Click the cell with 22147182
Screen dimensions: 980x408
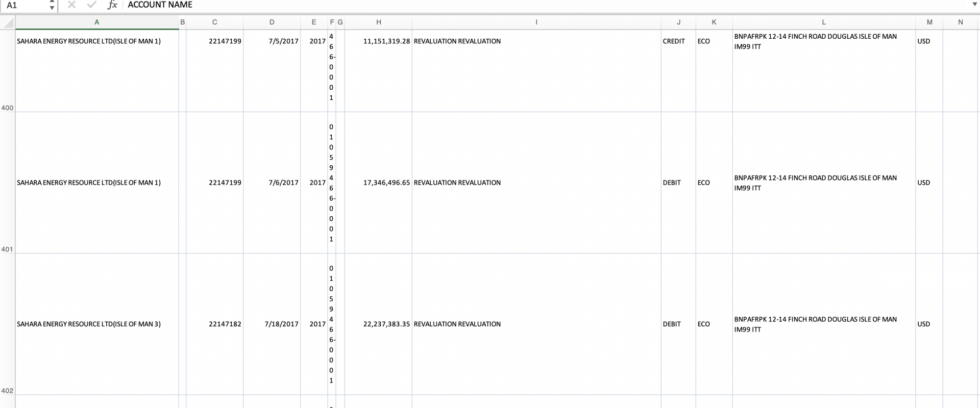point(214,324)
